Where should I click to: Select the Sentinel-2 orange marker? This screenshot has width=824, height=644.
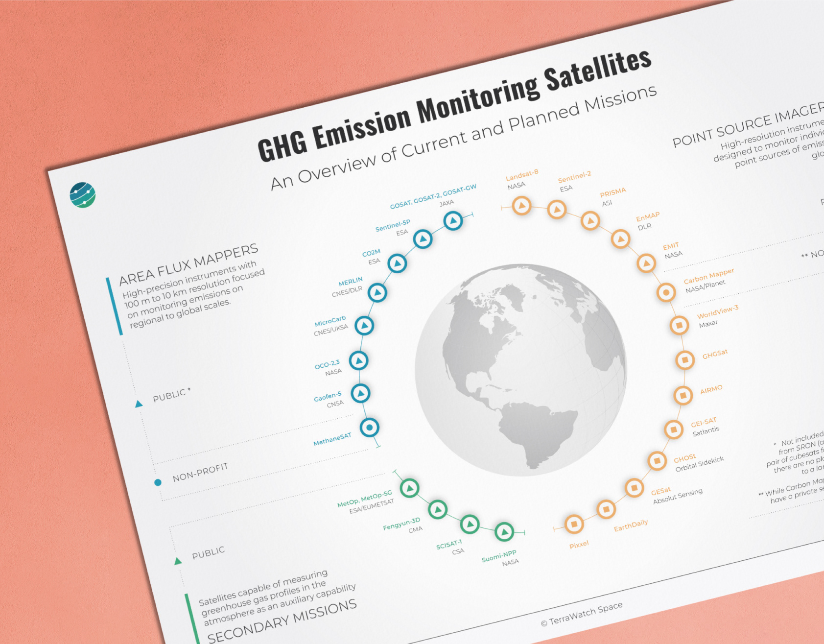pyautogui.click(x=557, y=210)
